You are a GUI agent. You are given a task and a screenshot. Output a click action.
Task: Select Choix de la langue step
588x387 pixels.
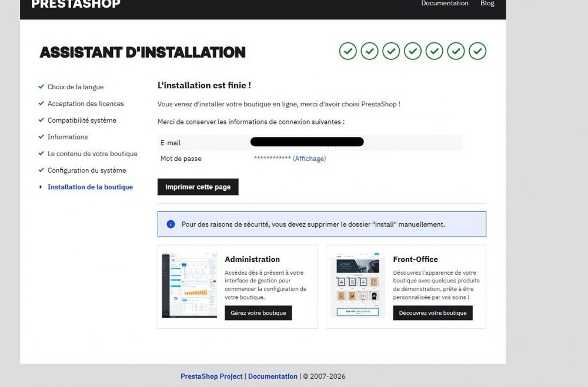75,87
